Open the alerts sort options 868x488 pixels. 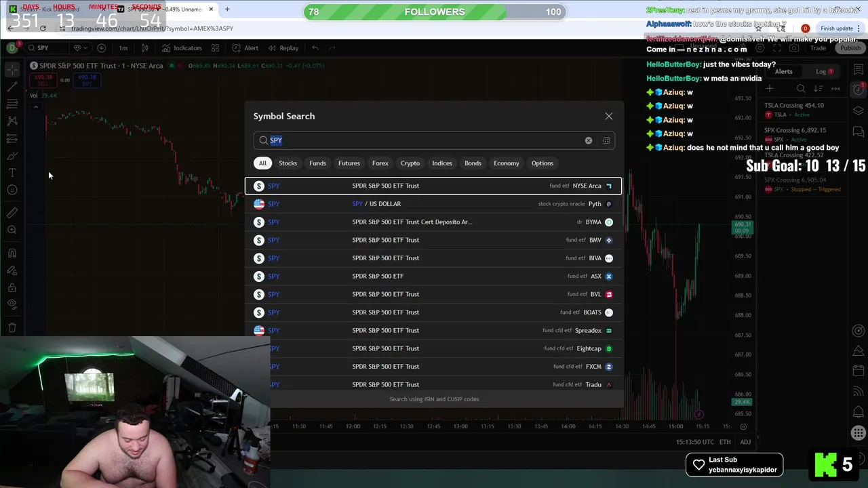coord(818,89)
